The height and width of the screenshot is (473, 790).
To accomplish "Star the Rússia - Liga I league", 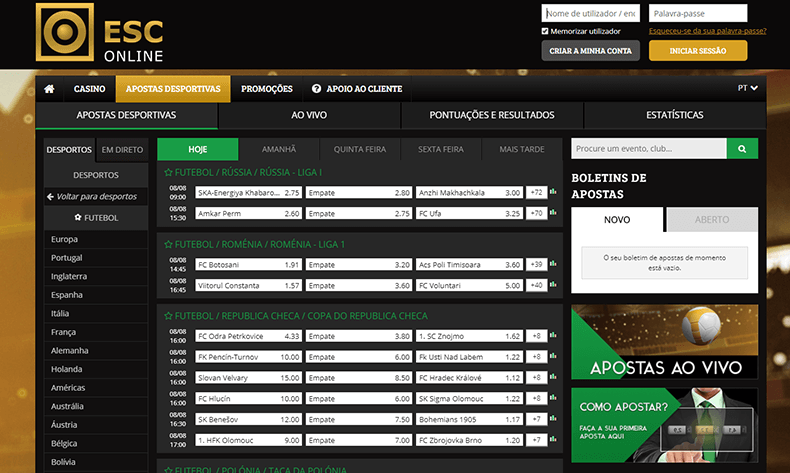I will [168, 172].
